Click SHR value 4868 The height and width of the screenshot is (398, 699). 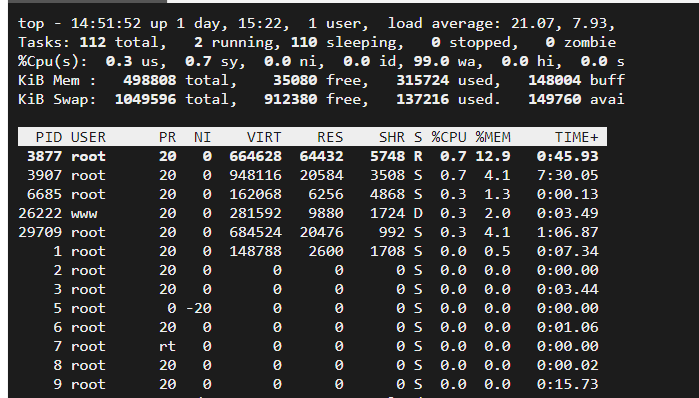(x=387, y=194)
